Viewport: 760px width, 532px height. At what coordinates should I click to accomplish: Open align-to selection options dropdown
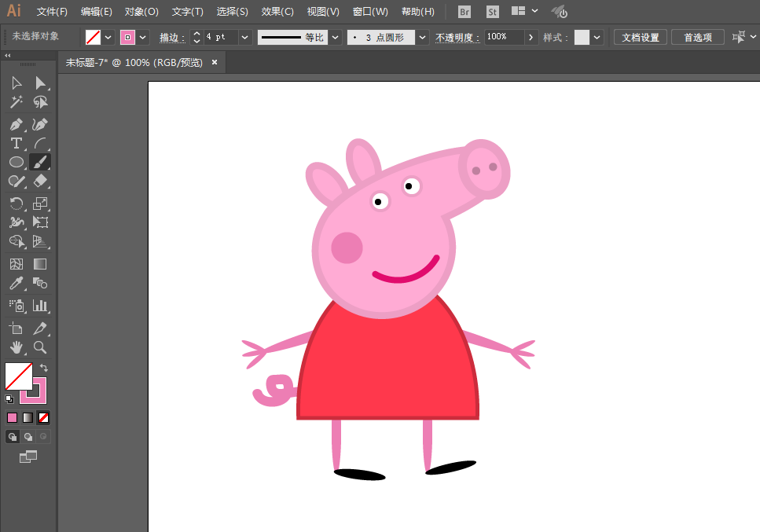753,36
